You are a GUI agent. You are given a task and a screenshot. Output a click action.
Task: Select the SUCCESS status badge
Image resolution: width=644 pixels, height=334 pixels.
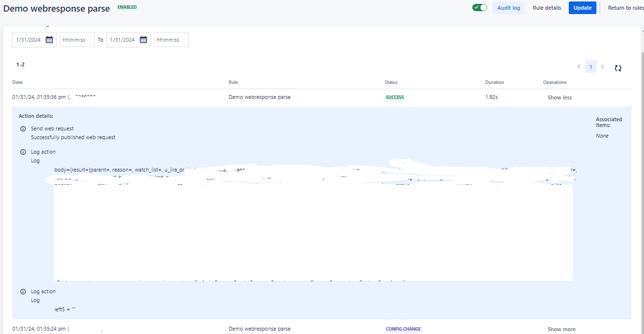(x=395, y=97)
